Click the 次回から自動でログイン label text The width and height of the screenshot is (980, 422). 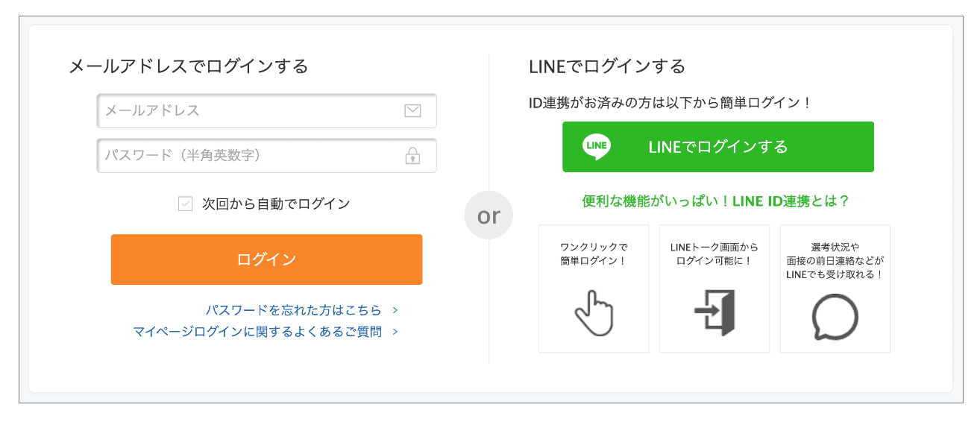coord(276,204)
